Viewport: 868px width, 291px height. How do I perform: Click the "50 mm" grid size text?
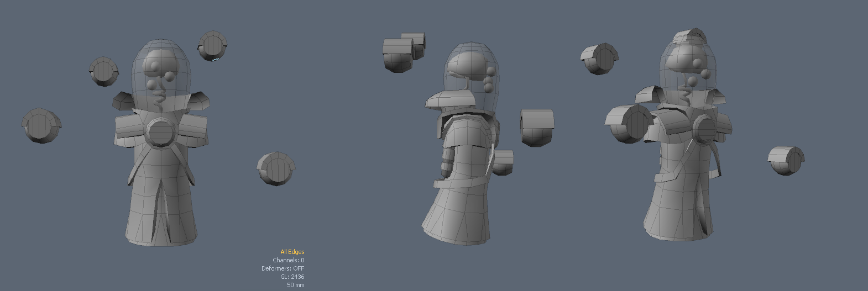pos(295,285)
